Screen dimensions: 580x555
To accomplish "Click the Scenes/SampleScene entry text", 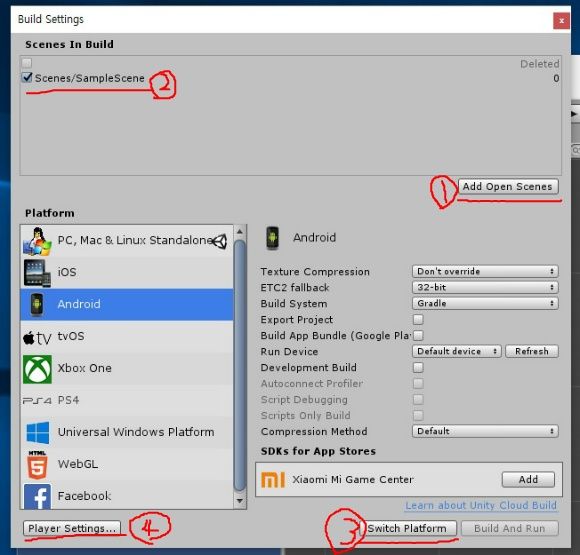I will point(90,78).
